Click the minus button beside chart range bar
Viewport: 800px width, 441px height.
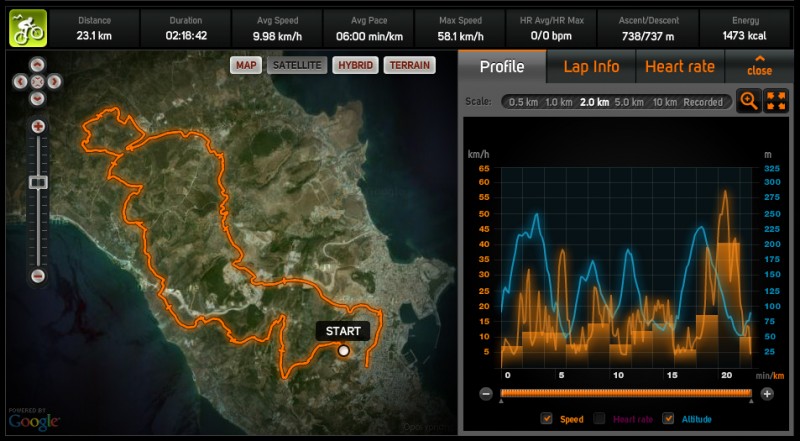(486, 394)
